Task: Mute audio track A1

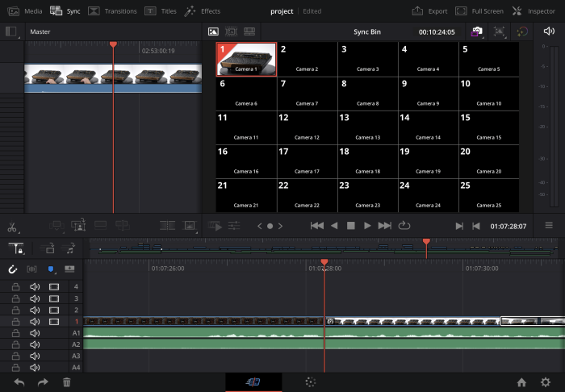Action: [x=35, y=333]
